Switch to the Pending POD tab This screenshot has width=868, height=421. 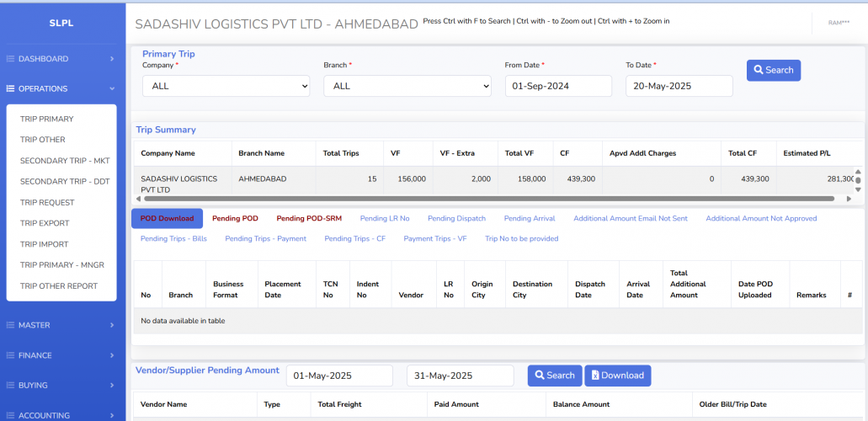235,218
